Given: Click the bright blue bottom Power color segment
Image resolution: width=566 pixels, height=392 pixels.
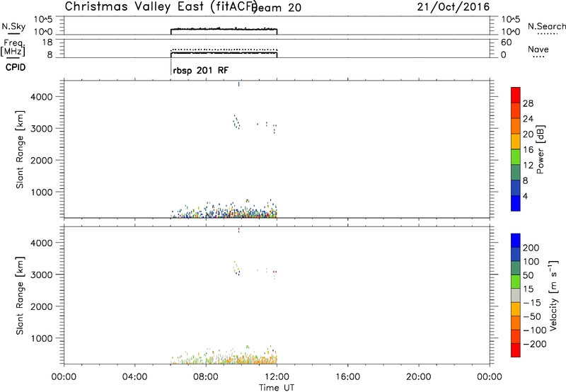Looking at the screenshot, I should (x=516, y=203).
